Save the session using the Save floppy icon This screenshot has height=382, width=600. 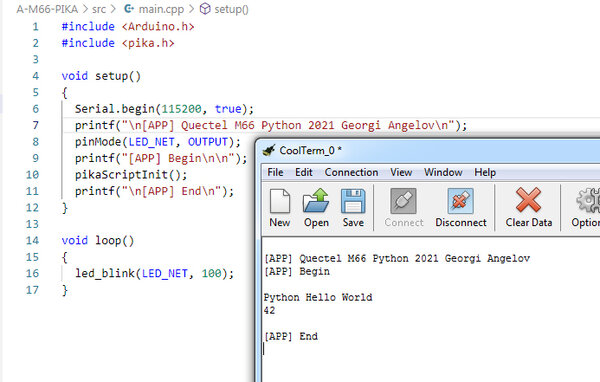[x=353, y=201]
